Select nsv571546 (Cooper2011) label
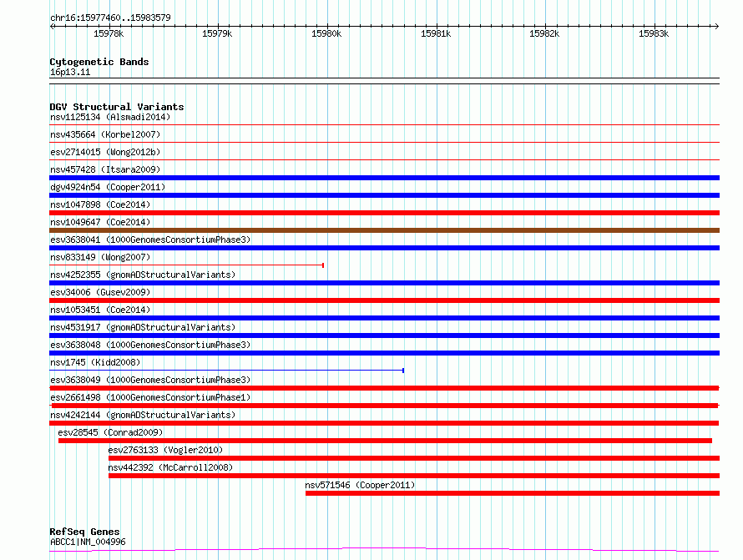 (x=360, y=485)
